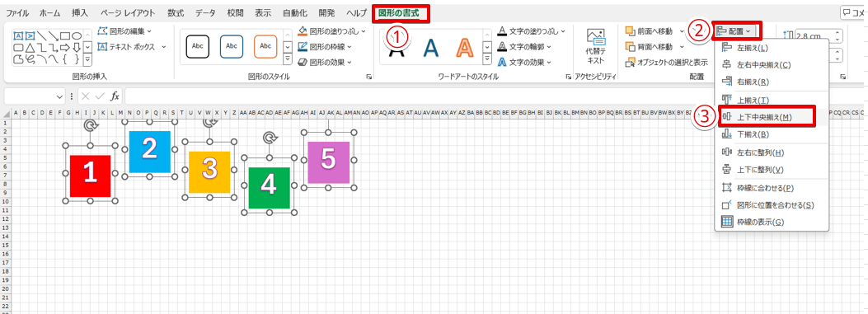This screenshot has width=868, height=314.
Task: Apply the blue outline Abc shape style
Action: (x=232, y=46)
